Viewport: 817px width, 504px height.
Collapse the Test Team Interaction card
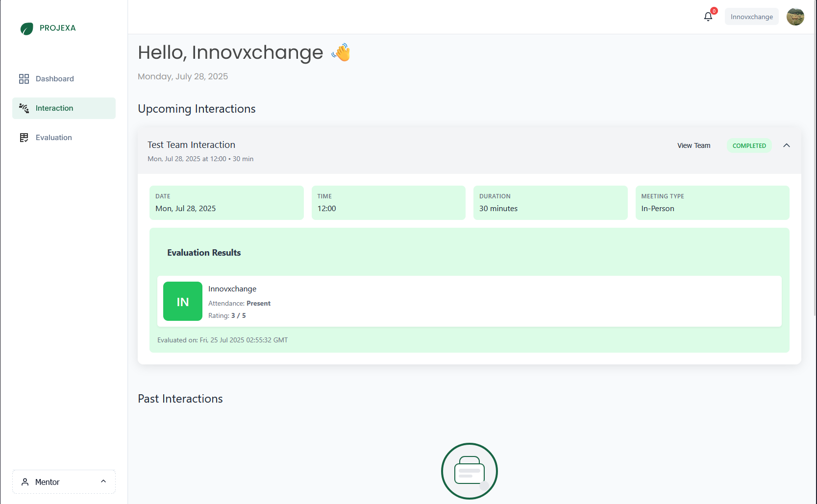pyautogui.click(x=787, y=145)
